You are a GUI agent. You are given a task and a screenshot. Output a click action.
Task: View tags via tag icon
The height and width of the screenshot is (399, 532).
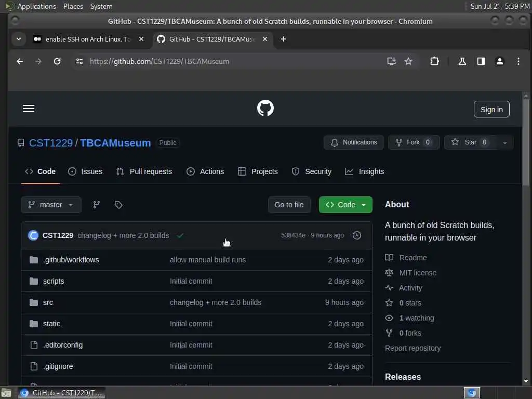(x=118, y=205)
